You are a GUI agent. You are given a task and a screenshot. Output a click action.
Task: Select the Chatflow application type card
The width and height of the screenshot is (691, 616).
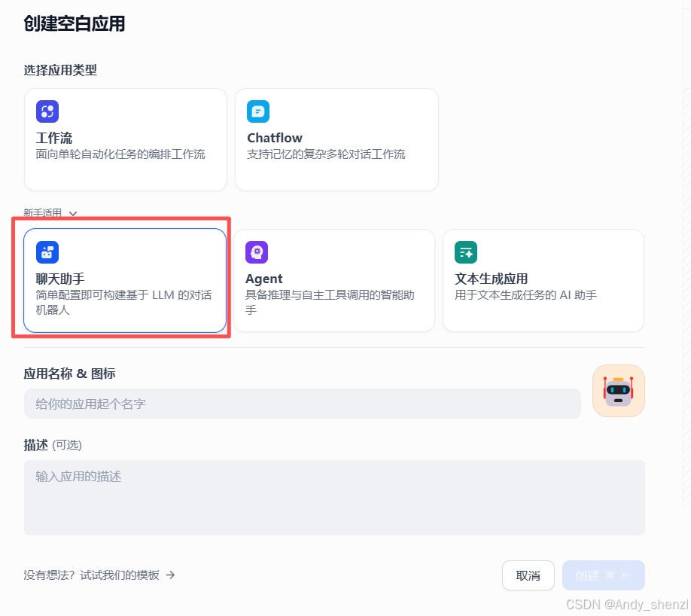(x=336, y=140)
